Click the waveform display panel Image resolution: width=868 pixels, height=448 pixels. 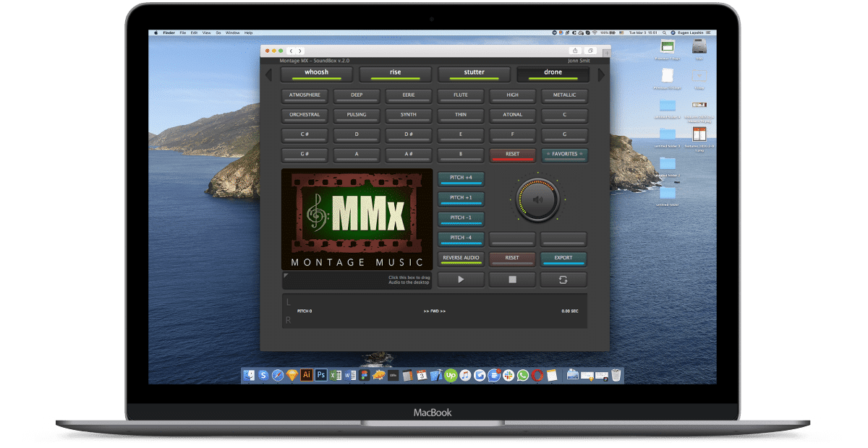click(435, 311)
